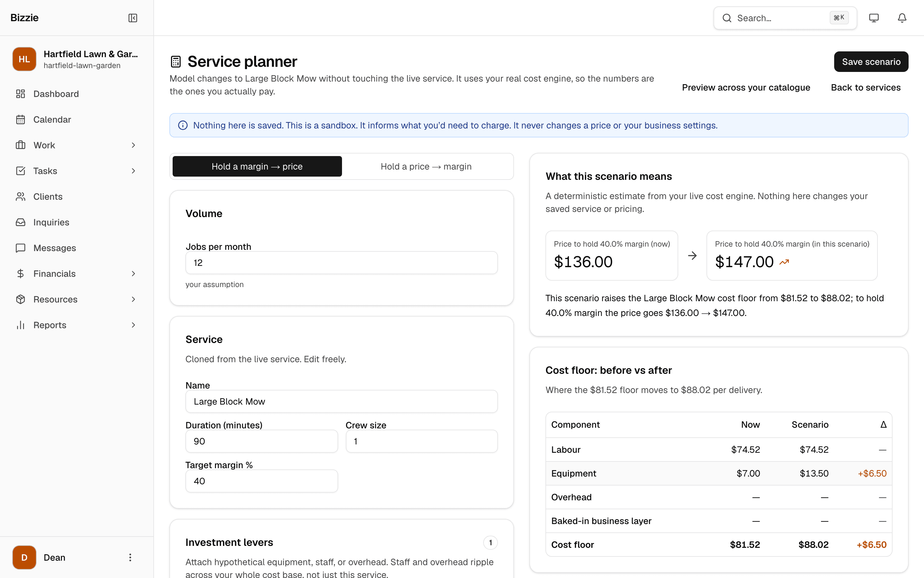Click the Resources box icon
The width and height of the screenshot is (924, 578).
(x=21, y=299)
